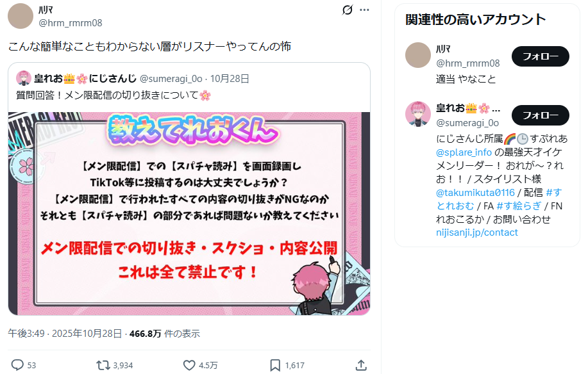
Task: Follow the 皇れお account in the sidebar
Action: click(541, 115)
